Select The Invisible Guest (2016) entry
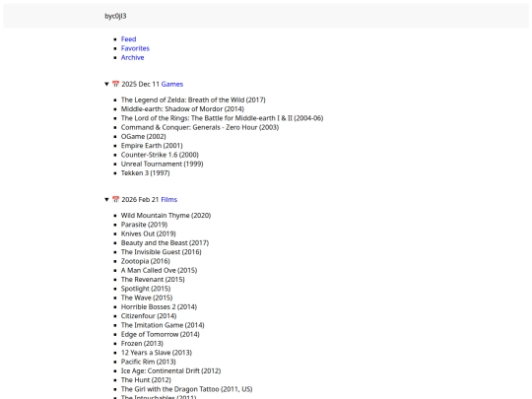 tap(162, 252)
